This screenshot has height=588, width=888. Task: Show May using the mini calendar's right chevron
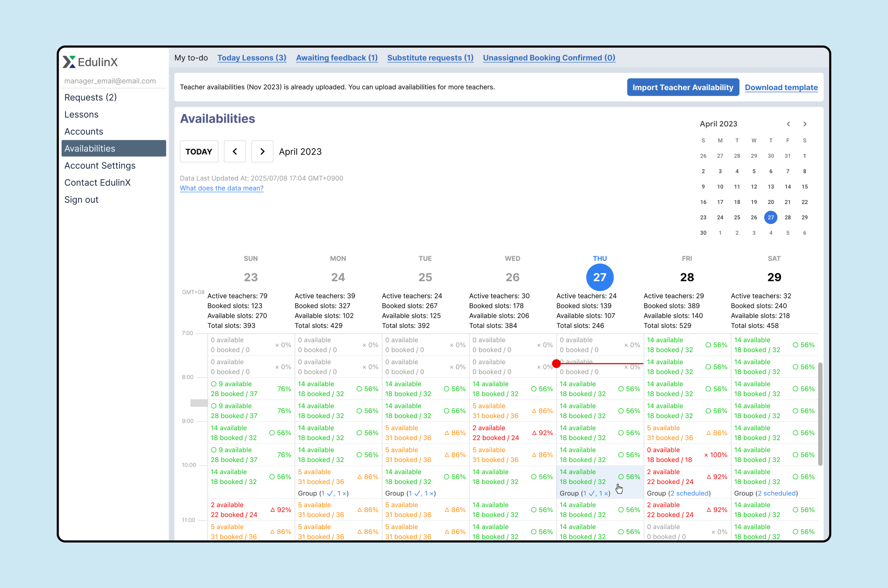805,124
